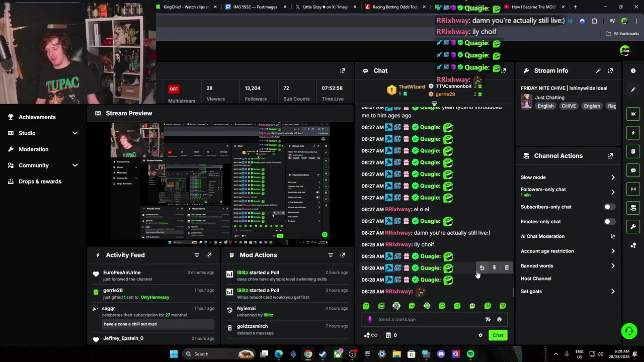
Task: Open the chat shop icon showing 0
Action: point(391,335)
